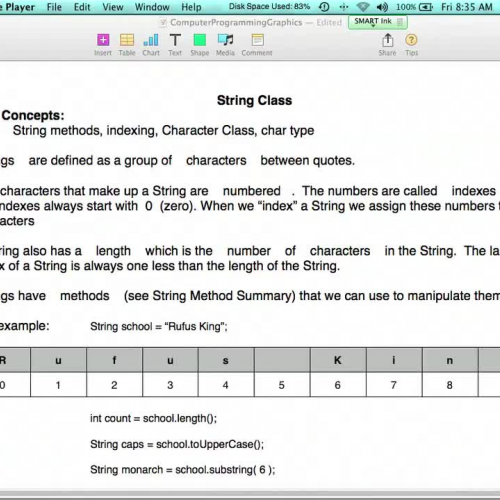Open the File menu
This screenshot has width=500, height=500.
click(54, 7)
